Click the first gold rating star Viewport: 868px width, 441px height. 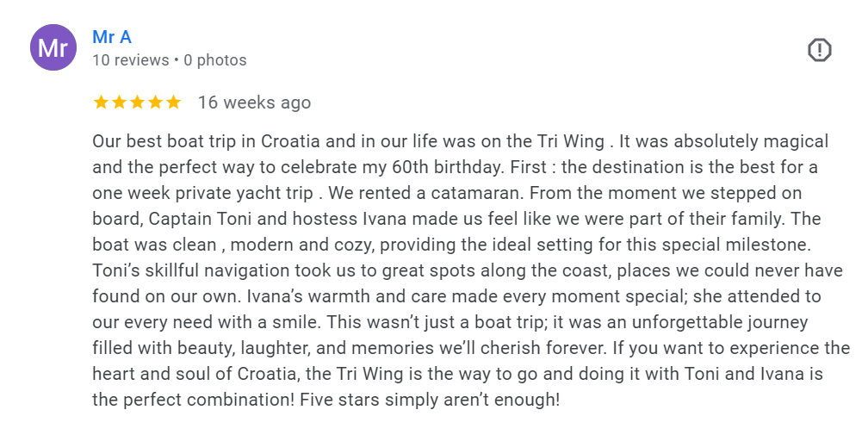pyautogui.click(x=101, y=102)
